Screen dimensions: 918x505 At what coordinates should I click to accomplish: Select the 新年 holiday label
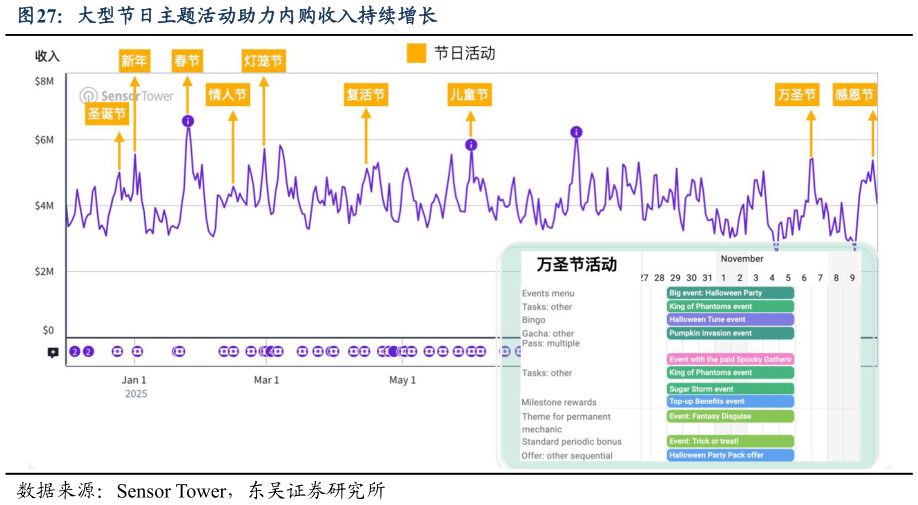tap(134, 61)
